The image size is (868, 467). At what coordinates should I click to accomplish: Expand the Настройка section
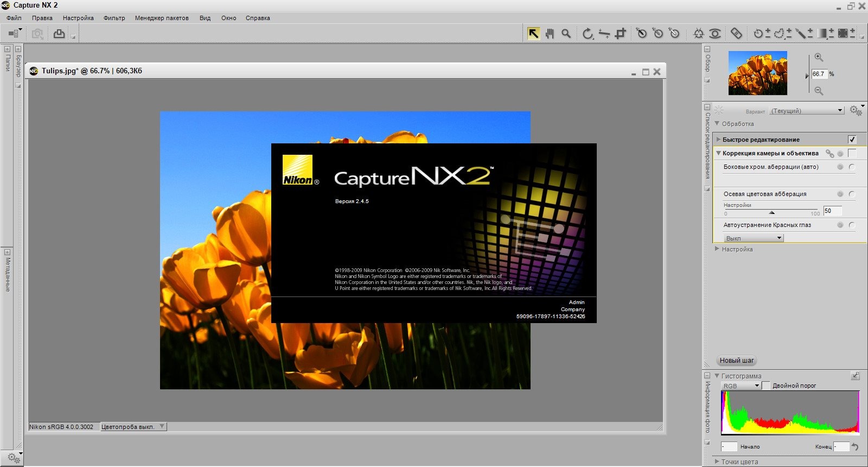pos(717,249)
